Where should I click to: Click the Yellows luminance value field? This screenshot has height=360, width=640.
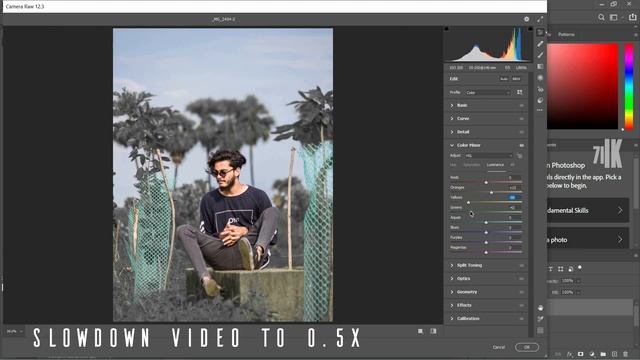click(x=513, y=198)
